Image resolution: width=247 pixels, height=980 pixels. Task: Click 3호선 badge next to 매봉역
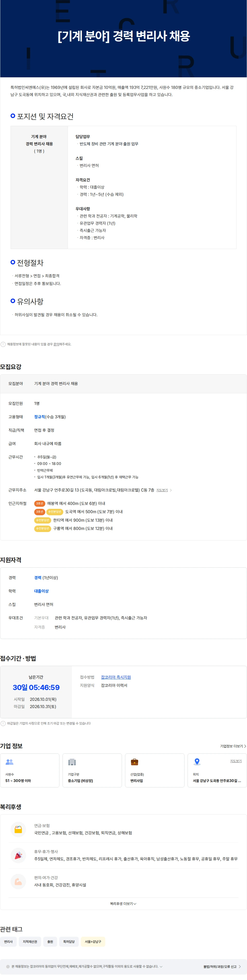40,503
